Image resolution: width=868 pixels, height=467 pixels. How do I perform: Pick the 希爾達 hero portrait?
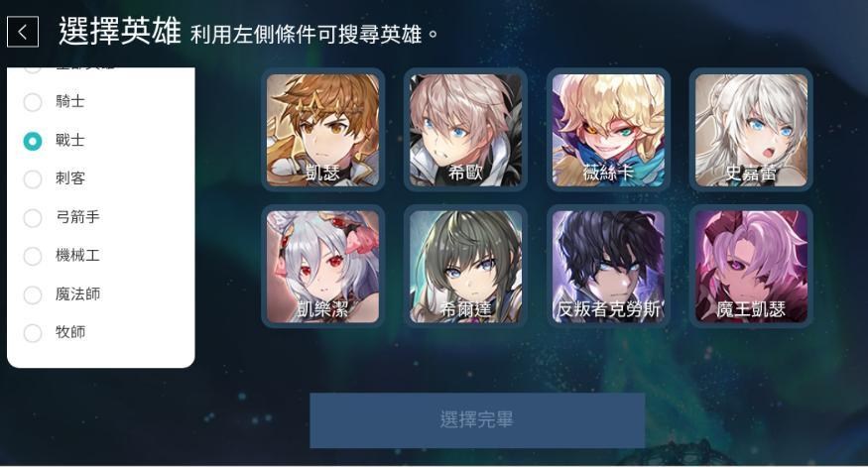(465, 267)
